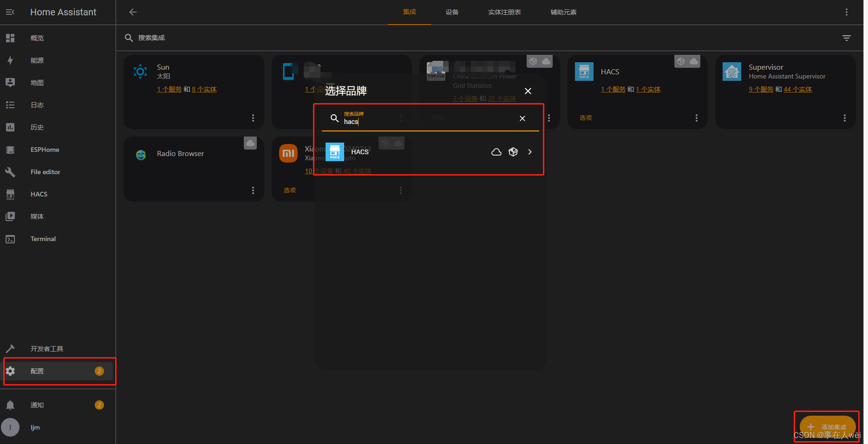Open the ESPHome sidebar item
868x444 pixels.
click(58, 150)
